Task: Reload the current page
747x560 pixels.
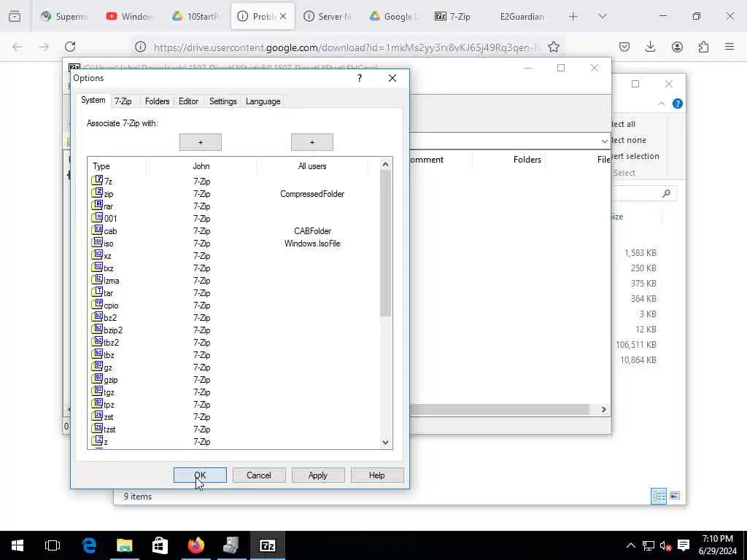Action: point(70,47)
